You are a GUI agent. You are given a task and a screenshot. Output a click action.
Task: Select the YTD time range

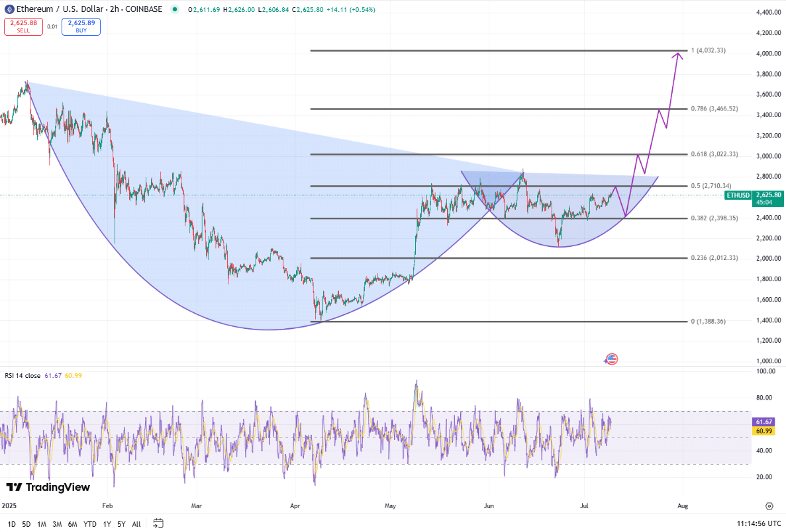coord(90,524)
